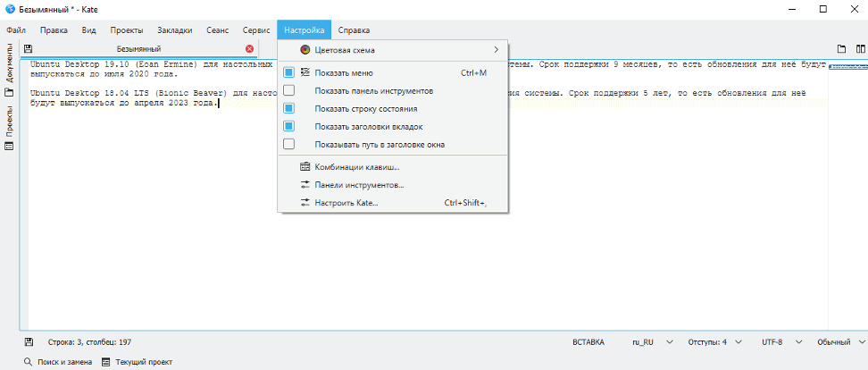Screen dimensions: 868x370
Task: Enable Показать панель инструментов checkbox
Action: [288, 90]
